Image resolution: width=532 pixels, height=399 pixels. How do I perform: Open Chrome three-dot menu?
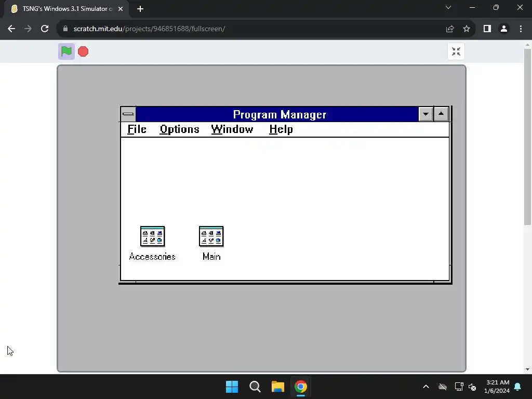(521, 29)
